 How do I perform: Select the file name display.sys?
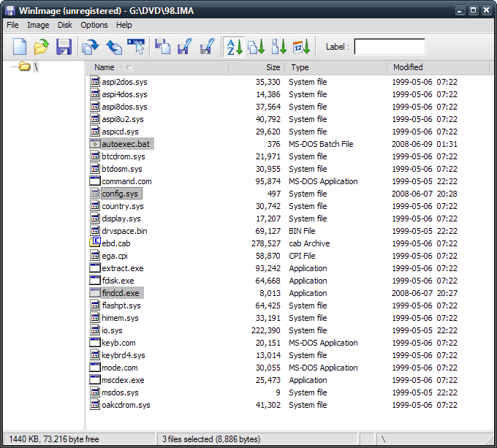121,219
